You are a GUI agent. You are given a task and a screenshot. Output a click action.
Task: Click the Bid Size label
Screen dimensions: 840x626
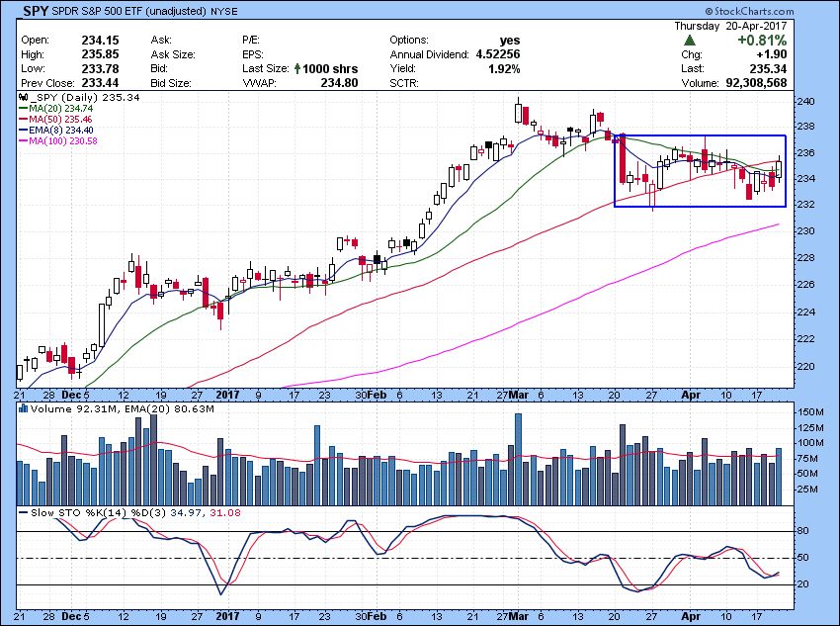coord(171,84)
